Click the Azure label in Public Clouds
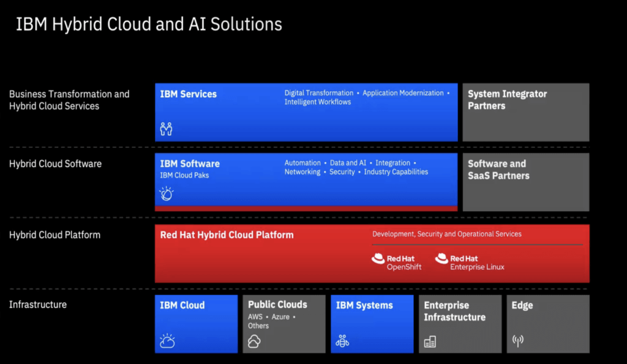627x364 pixels. tap(280, 317)
